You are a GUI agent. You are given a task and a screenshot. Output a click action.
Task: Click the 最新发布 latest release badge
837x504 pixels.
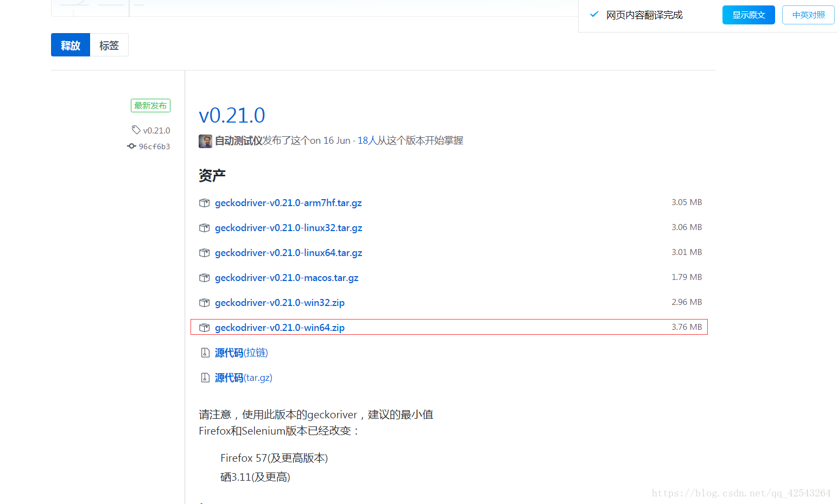pyautogui.click(x=150, y=105)
